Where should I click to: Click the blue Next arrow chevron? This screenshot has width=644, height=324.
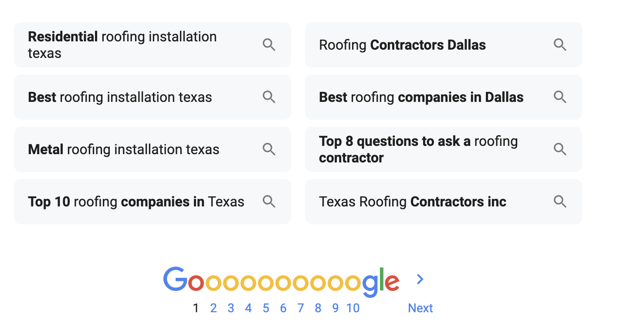[420, 280]
